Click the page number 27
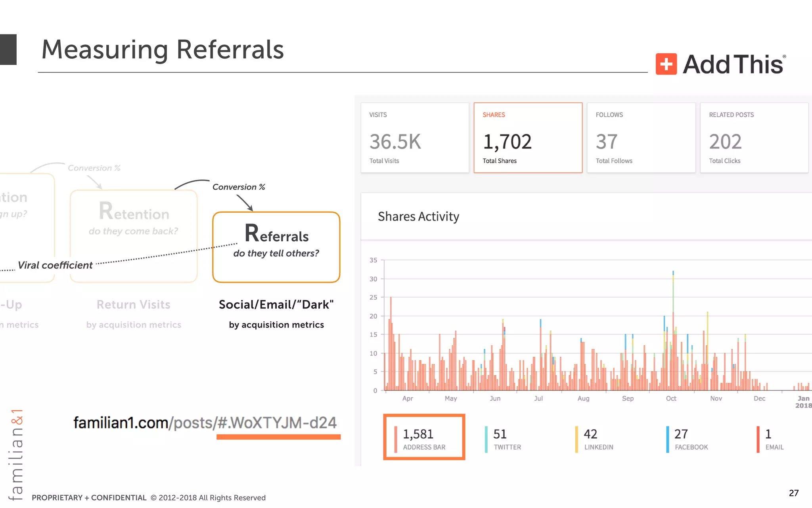The height and width of the screenshot is (508, 812). 794,493
